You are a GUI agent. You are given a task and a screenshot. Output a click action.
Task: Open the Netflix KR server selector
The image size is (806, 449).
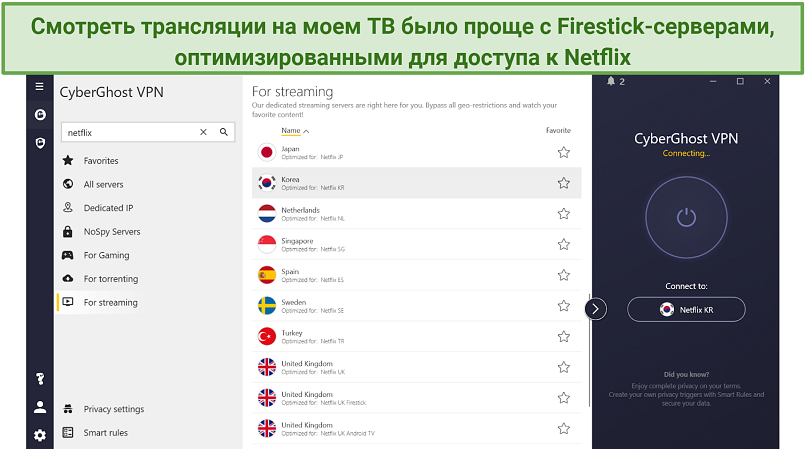point(686,310)
